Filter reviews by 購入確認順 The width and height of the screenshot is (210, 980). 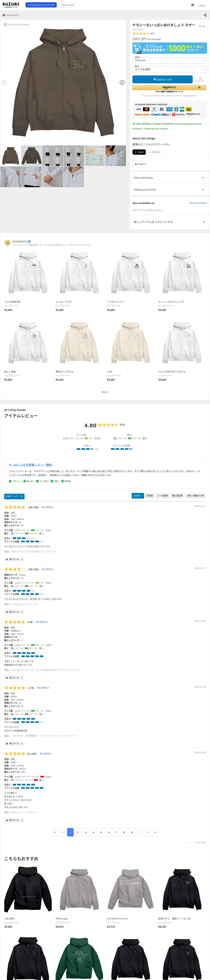point(177,496)
